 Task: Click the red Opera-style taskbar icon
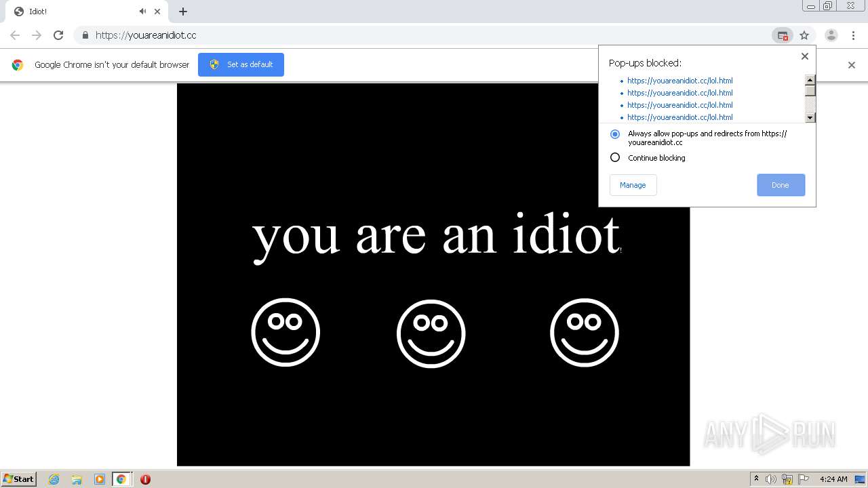point(145,479)
